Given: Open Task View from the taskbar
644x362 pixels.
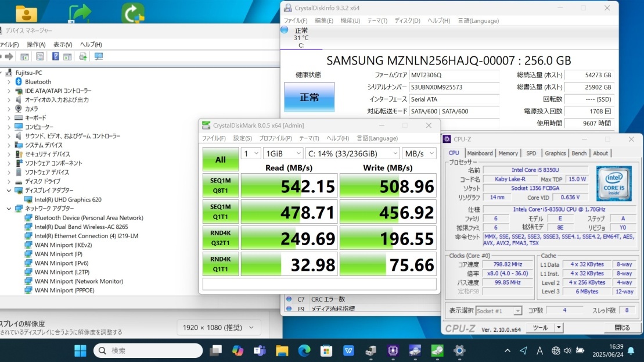Looking at the screenshot, I should tap(215, 350).
